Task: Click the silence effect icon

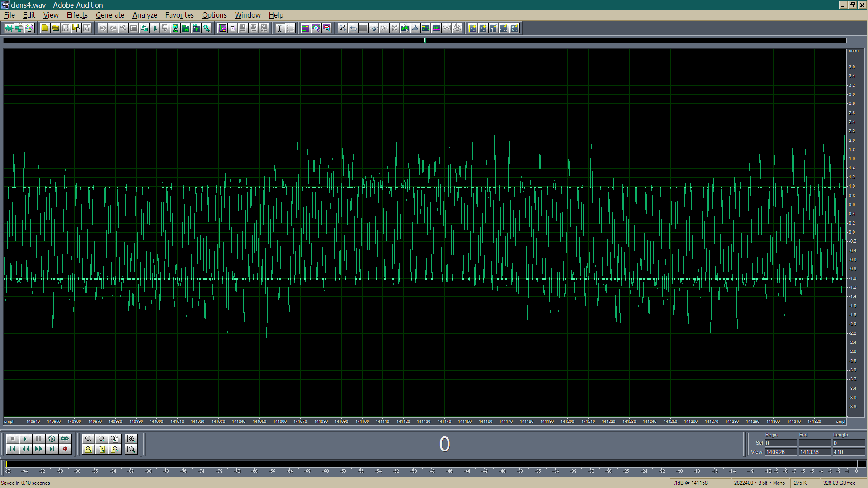Action: [x=363, y=28]
